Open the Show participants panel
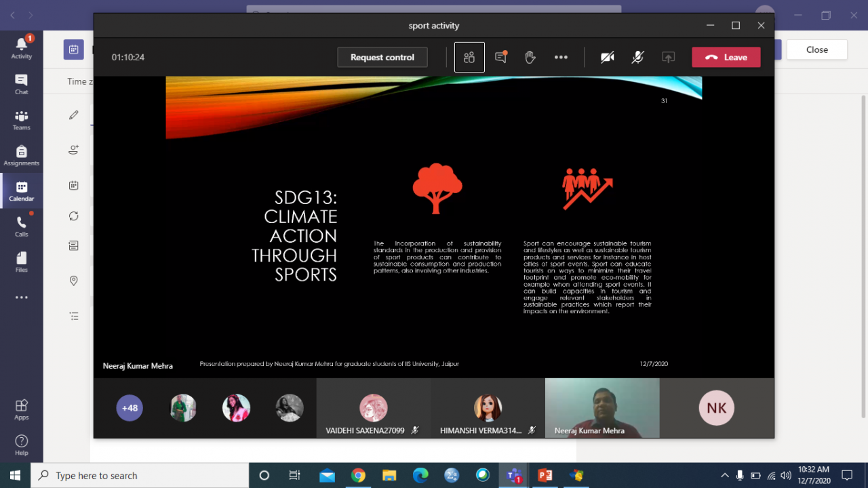Image resolution: width=868 pixels, height=488 pixels. 469,58
